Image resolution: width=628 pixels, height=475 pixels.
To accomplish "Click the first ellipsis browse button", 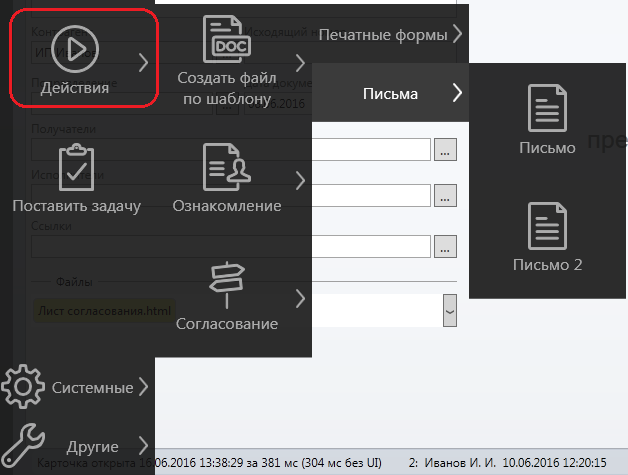I will point(445,149).
